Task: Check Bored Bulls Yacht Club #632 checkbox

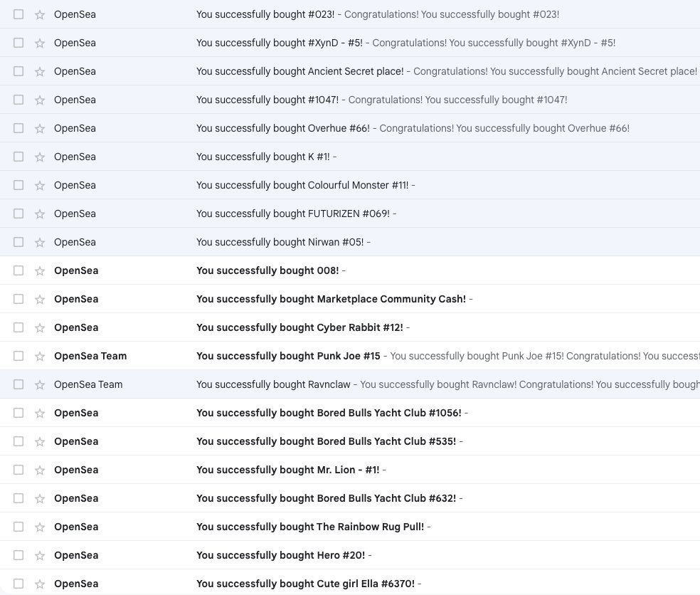Action: pos(18,498)
